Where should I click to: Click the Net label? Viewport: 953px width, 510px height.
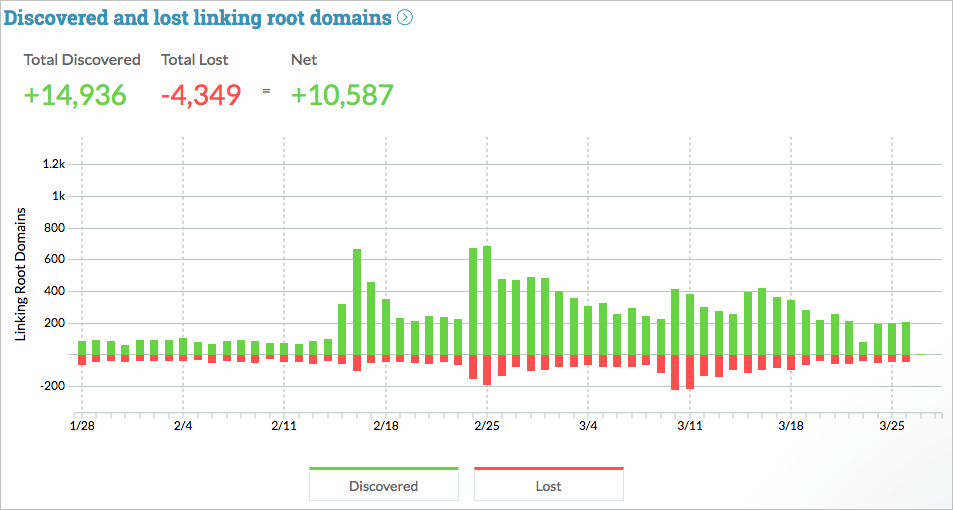pyautogui.click(x=304, y=60)
